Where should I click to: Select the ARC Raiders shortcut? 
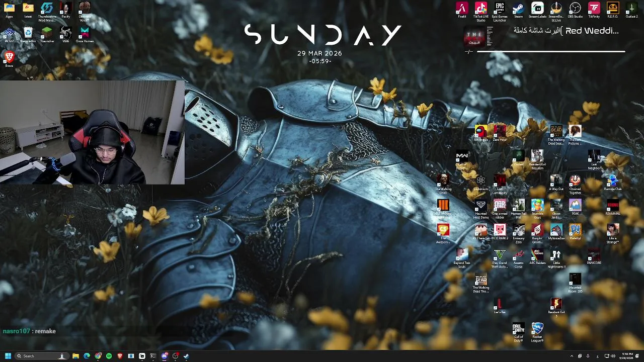coord(537,256)
